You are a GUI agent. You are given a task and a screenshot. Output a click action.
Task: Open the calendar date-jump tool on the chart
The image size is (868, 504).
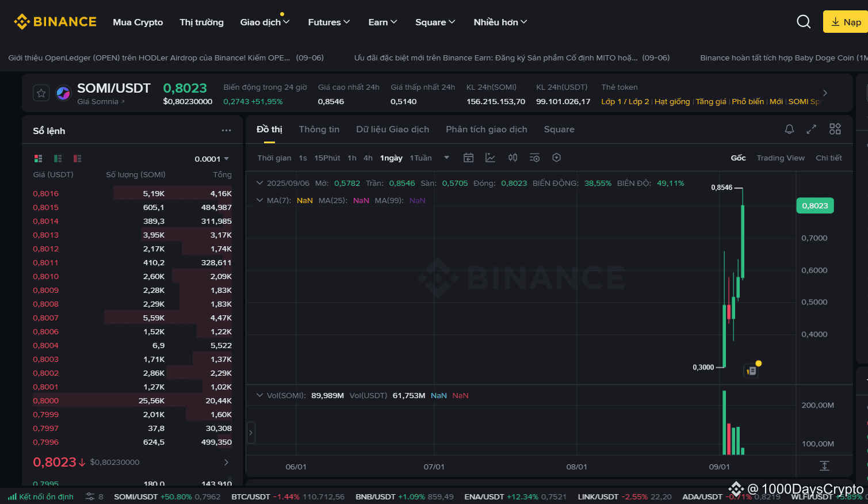coord(468,157)
